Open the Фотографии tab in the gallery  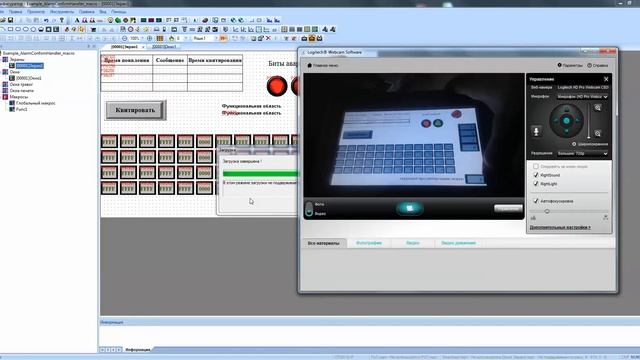[369, 243]
